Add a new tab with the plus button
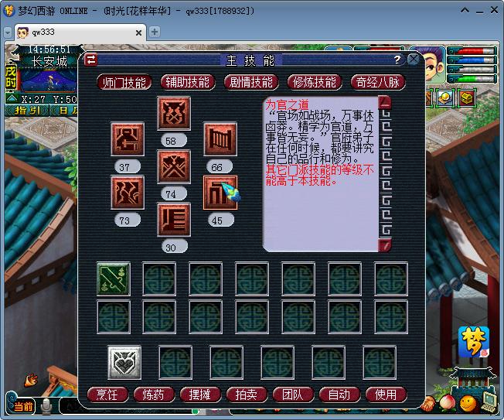The image size is (504, 420). click(x=155, y=32)
